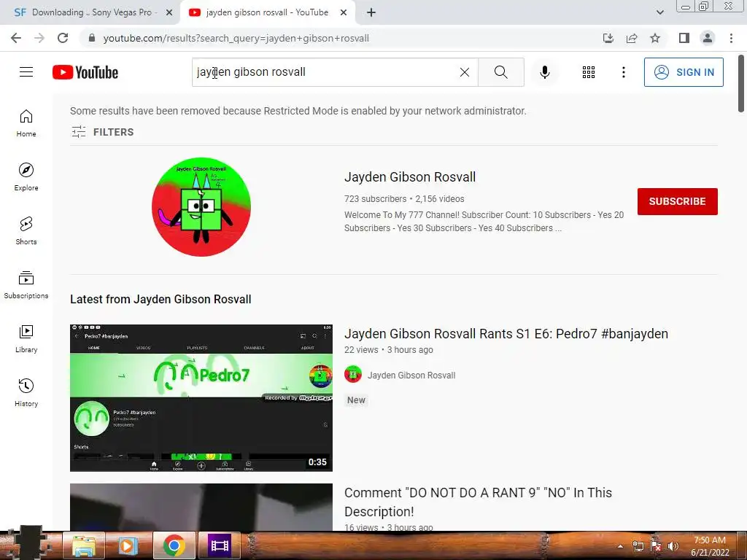
Task: Click the magnifier search button
Action: pos(500,72)
